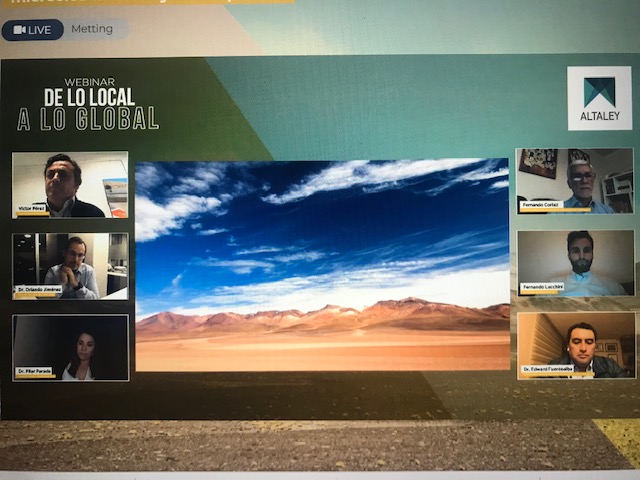This screenshot has height=480, width=640.
Task: Click the camera icon in LIVE badge
Action: pyautogui.click(x=19, y=30)
